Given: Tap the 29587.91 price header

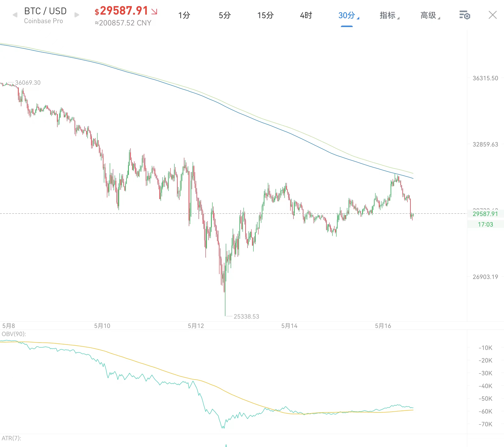Looking at the screenshot, I should [126, 11].
